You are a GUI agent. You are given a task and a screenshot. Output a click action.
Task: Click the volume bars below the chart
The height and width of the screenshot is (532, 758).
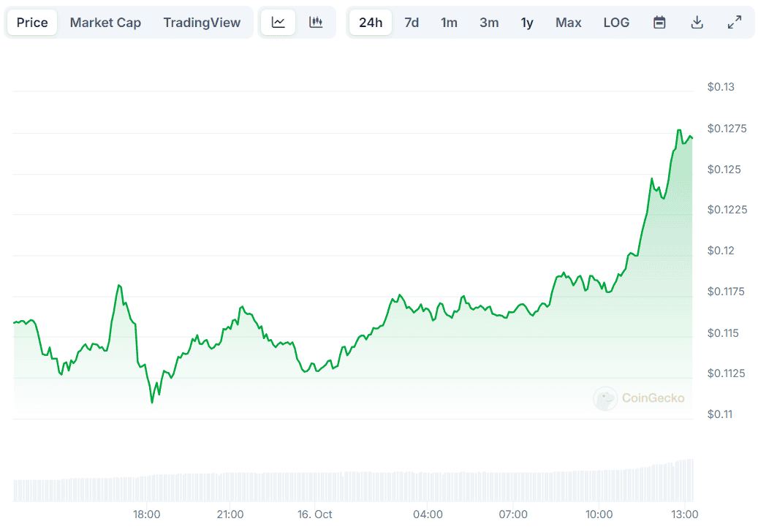coord(351,487)
